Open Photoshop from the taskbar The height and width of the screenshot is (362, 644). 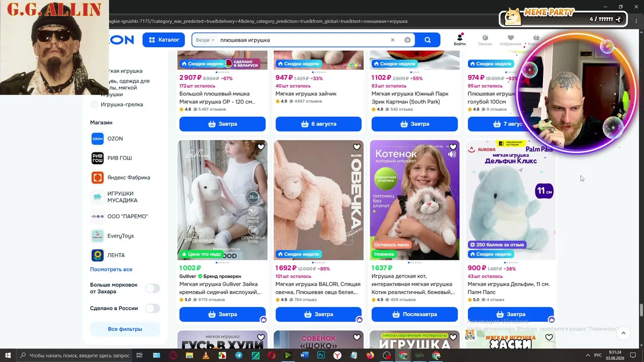321,355
